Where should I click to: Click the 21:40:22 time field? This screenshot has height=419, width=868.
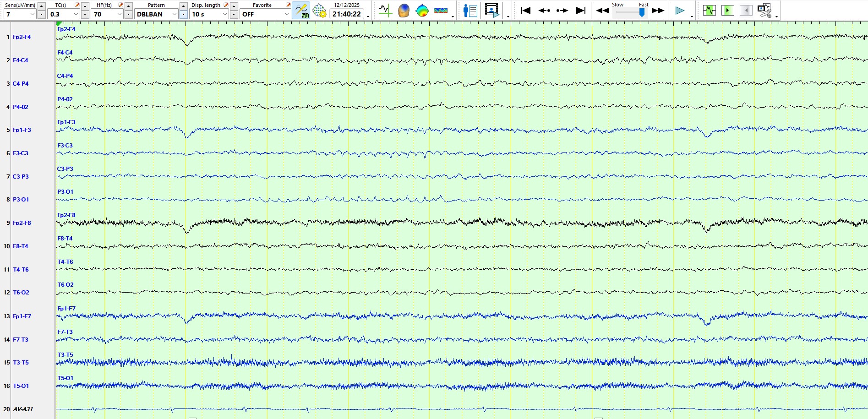(347, 14)
